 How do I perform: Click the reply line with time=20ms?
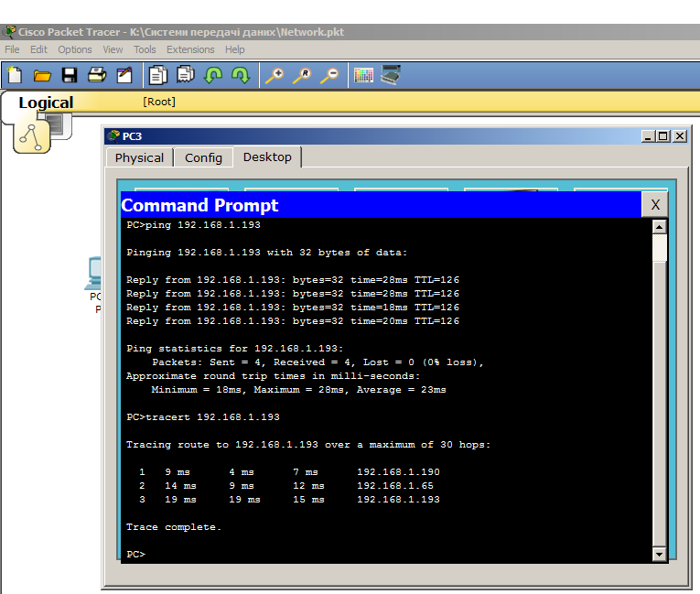coord(293,321)
